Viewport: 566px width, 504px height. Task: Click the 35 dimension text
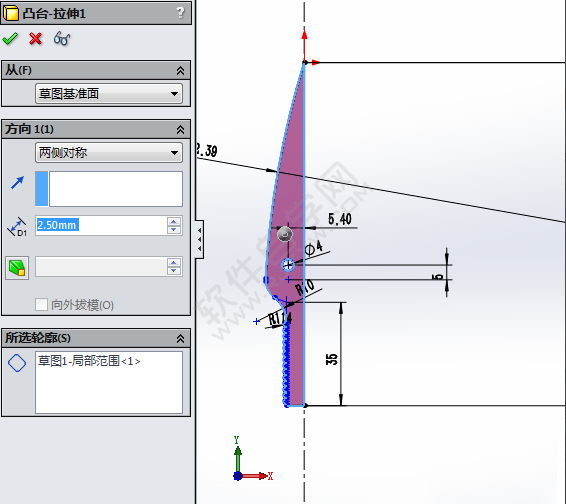(331, 359)
